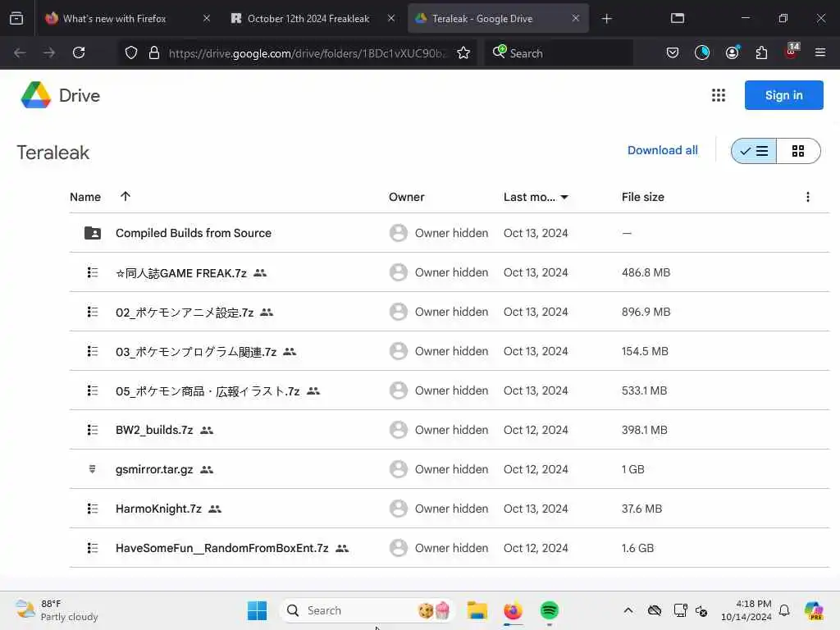Screen dimensions: 840x630
Task: Click the browser forward arrow
Action: click(49, 52)
